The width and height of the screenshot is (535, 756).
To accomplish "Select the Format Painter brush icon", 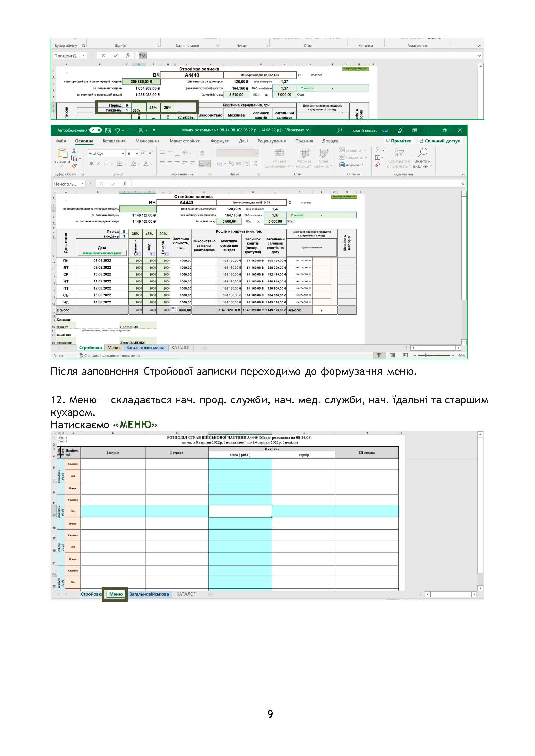I will pyautogui.click(x=74, y=166).
